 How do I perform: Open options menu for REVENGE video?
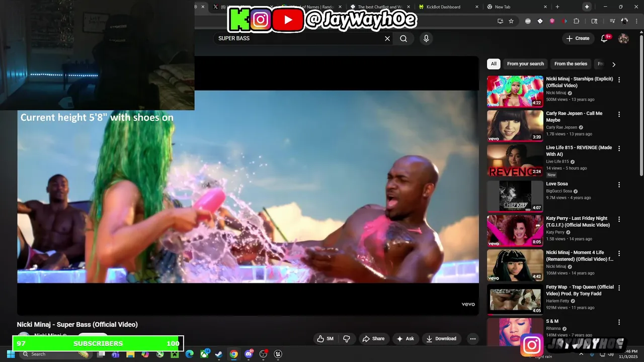click(619, 148)
